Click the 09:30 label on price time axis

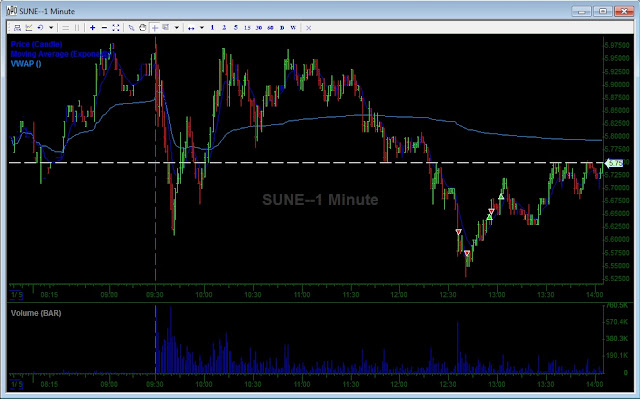point(155,295)
